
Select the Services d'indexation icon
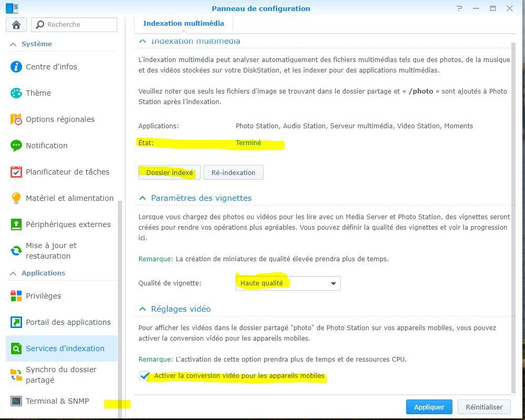point(16,349)
